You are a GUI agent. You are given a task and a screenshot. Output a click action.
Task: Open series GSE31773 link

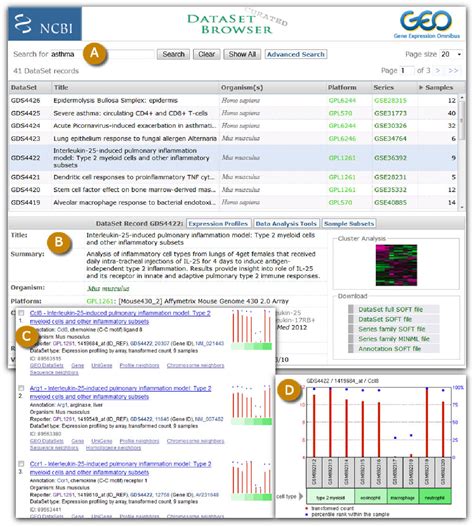(390, 113)
